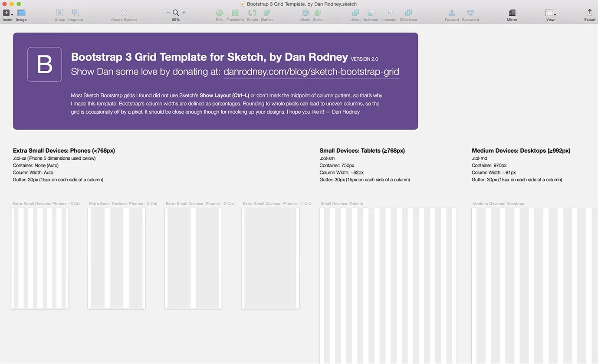Click the Tablets grid artboard
The width and height of the screenshot is (598, 364).
pyautogui.click(x=388, y=285)
